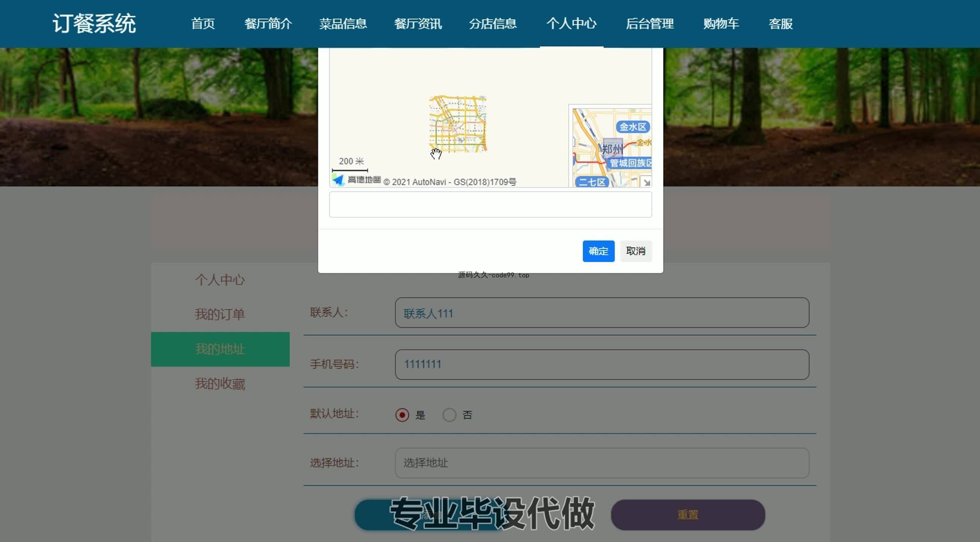Click the 金水区 label on mini-map

tap(633, 127)
